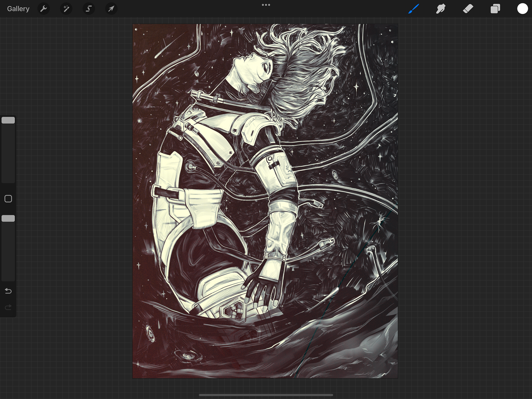Open the Adjustments magic wand menu
Image resolution: width=532 pixels, height=399 pixels.
click(x=66, y=9)
